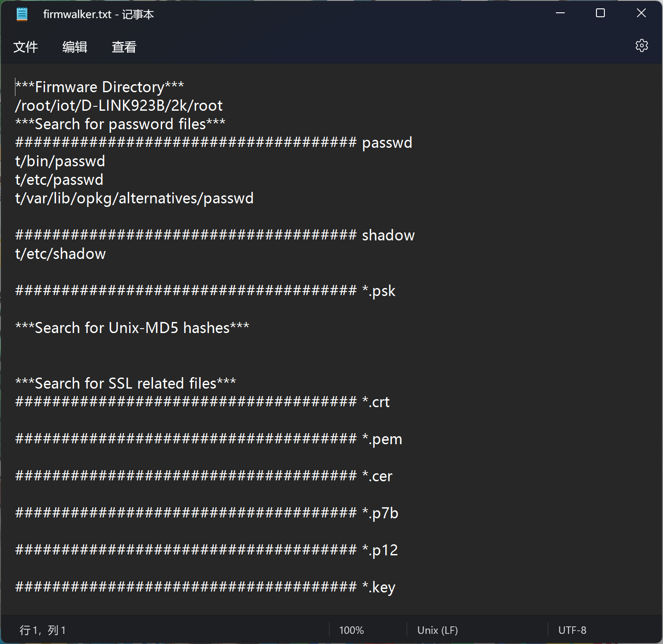663x644 pixels.
Task: Click the *.p12 entry
Action: 380,550
